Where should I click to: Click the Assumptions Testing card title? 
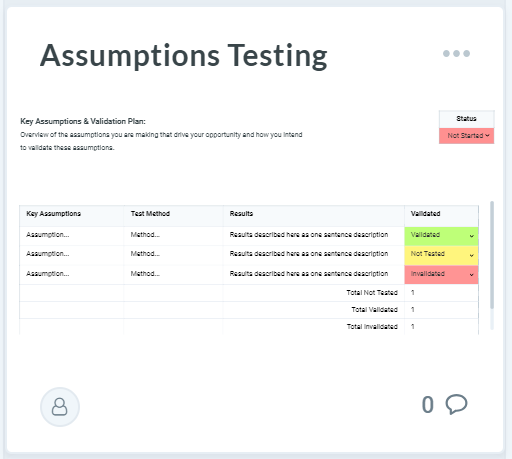(184, 56)
